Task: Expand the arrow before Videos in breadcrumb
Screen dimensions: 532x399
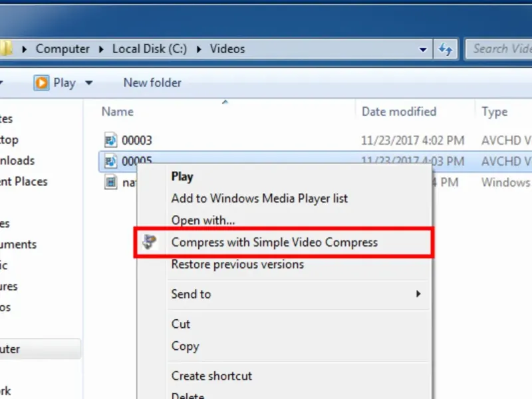Action: tap(199, 49)
